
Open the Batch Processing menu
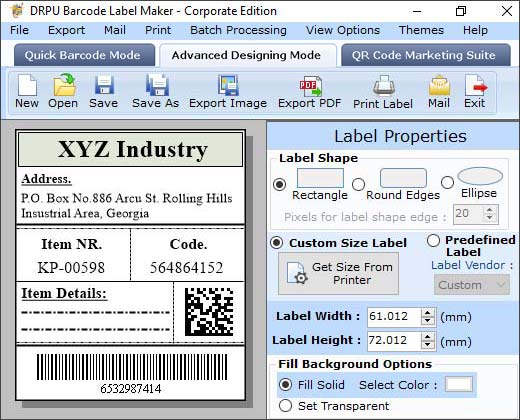(238, 30)
